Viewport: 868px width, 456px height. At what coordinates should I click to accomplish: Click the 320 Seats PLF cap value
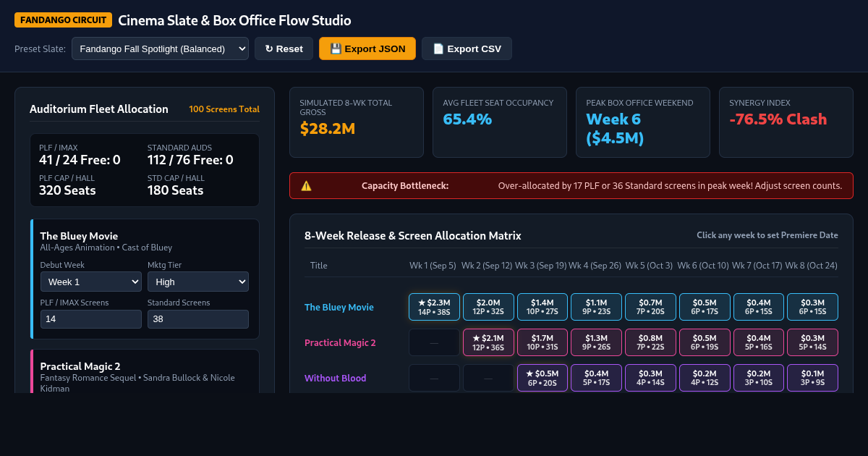pyautogui.click(x=67, y=190)
